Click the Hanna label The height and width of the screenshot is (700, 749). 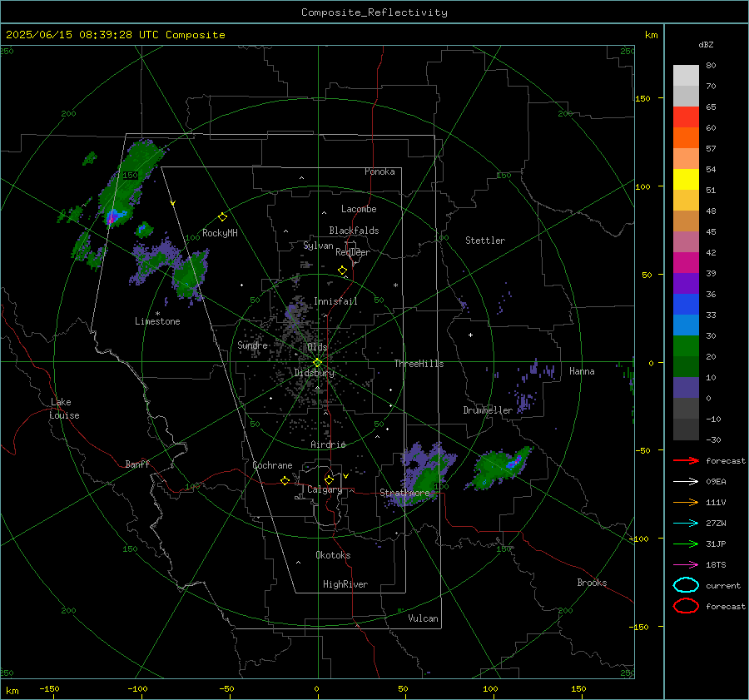point(582,371)
